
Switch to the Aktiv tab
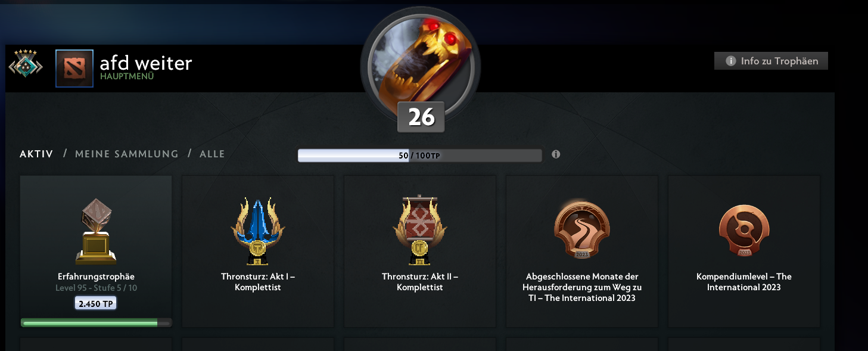point(36,154)
